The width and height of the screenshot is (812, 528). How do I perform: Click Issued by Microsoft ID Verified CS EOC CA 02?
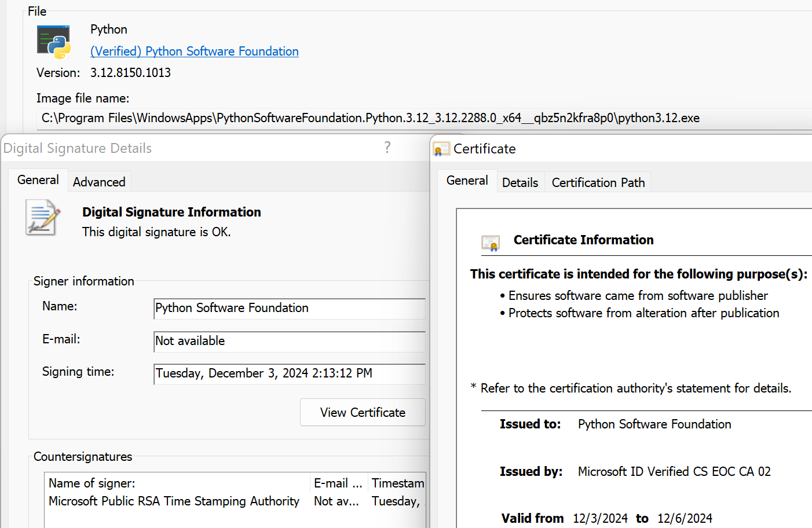[x=674, y=472]
